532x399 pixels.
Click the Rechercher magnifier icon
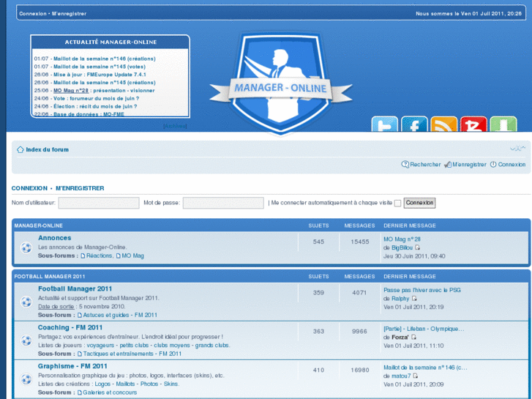[x=405, y=164]
